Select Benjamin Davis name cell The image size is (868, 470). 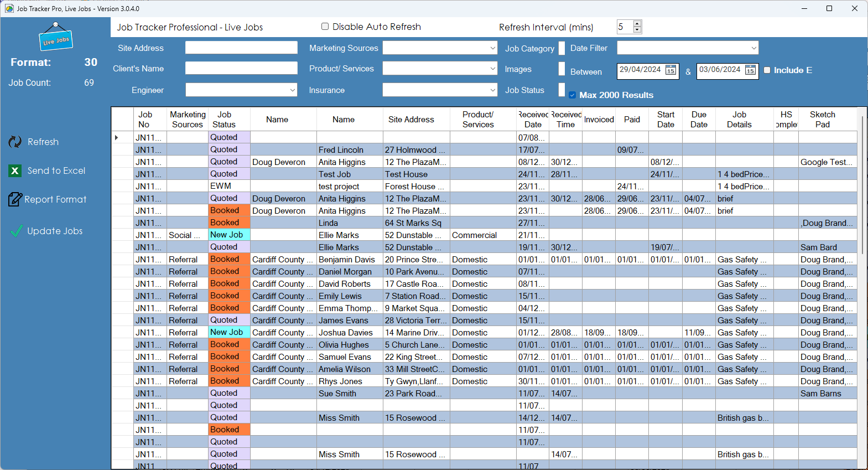point(350,259)
